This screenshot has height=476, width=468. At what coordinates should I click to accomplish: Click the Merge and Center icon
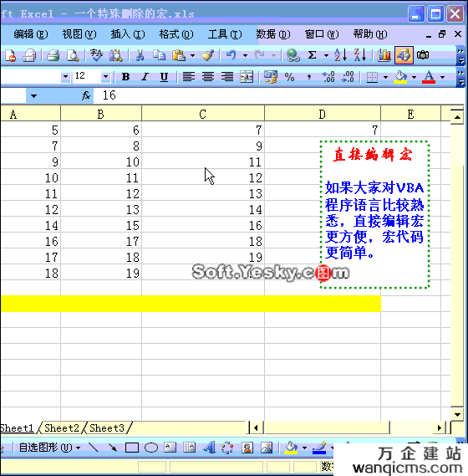[247, 77]
